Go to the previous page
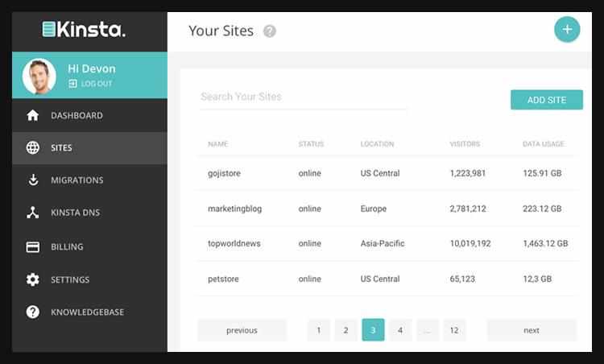 242,330
